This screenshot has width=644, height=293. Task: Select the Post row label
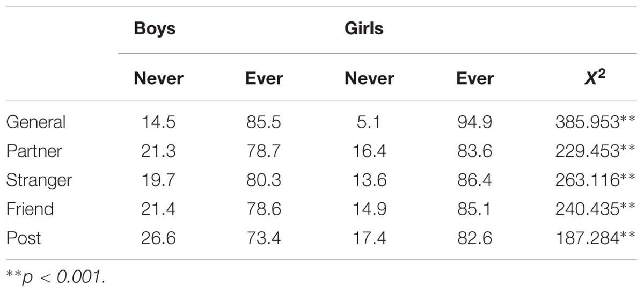pos(24,237)
